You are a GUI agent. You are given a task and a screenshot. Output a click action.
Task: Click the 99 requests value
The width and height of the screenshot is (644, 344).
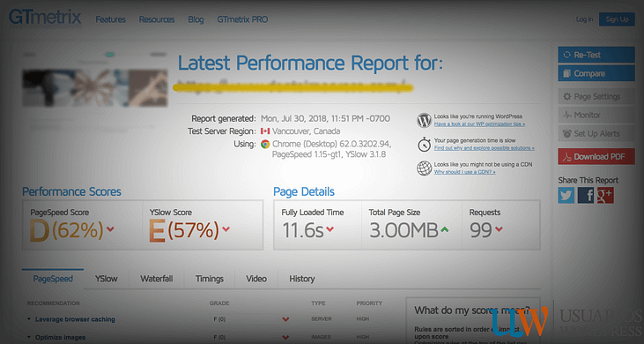click(480, 230)
